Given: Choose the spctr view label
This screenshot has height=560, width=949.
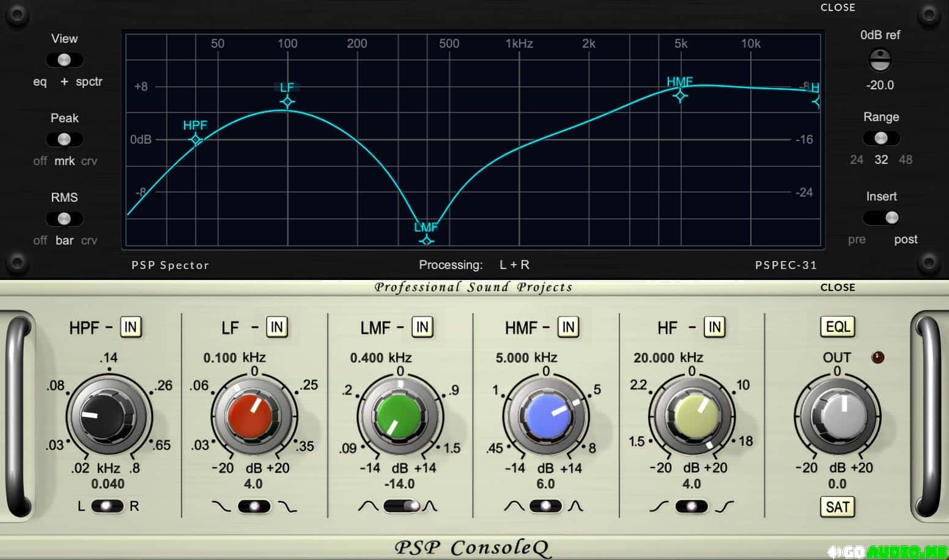Looking at the screenshot, I should [x=89, y=82].
